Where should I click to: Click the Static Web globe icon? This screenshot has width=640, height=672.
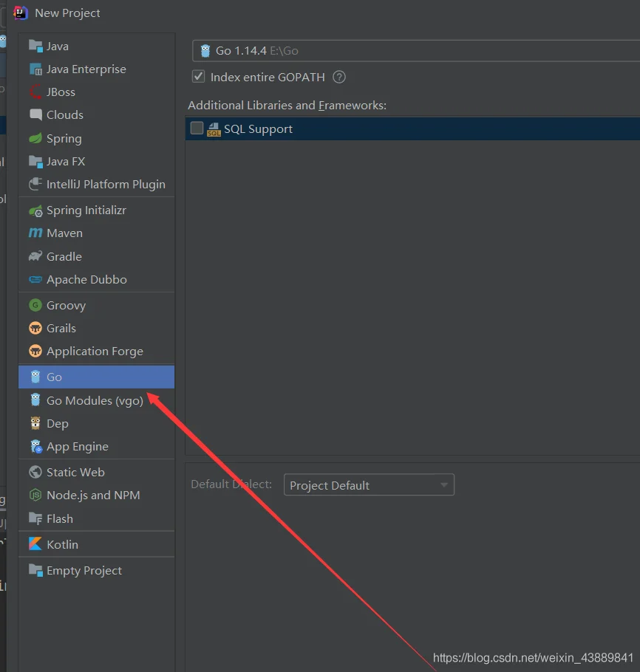click(x=35, y=473)
